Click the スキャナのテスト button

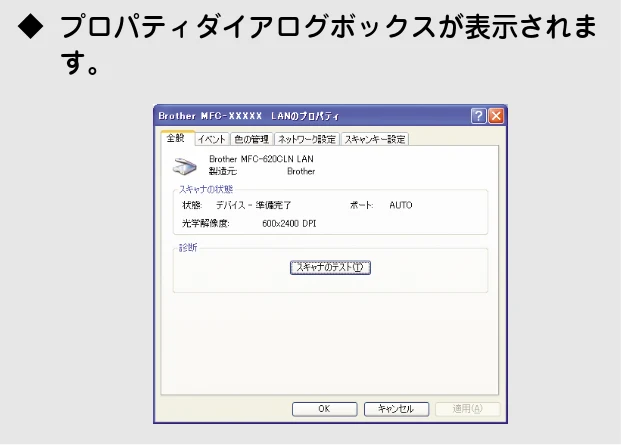coord(330,268)
